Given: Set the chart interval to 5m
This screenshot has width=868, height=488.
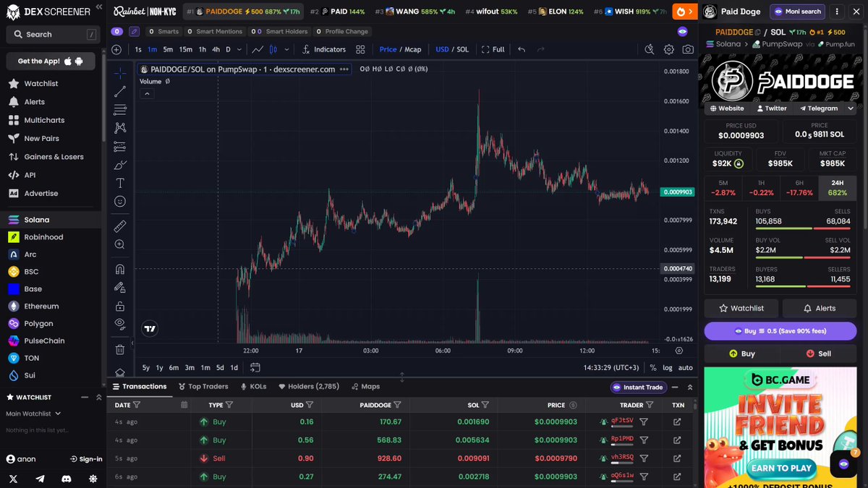Looking at the screenshot, I should (168, 49).
